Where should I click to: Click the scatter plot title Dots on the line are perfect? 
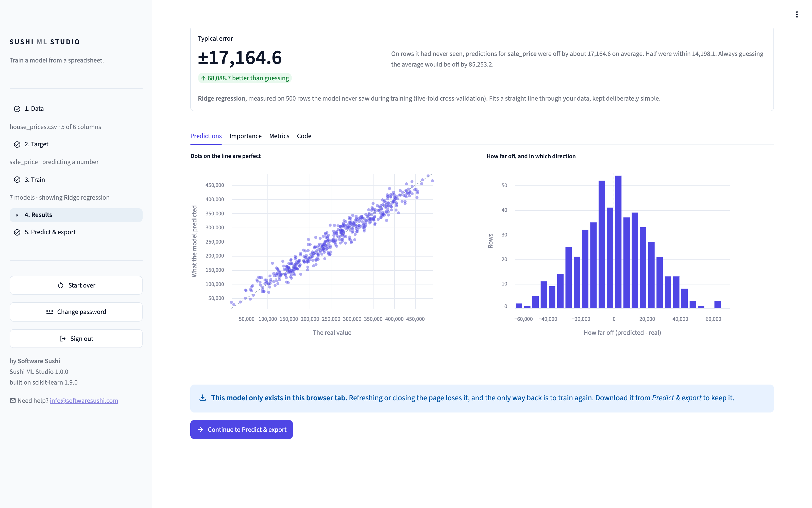click(x=226, y=156)
